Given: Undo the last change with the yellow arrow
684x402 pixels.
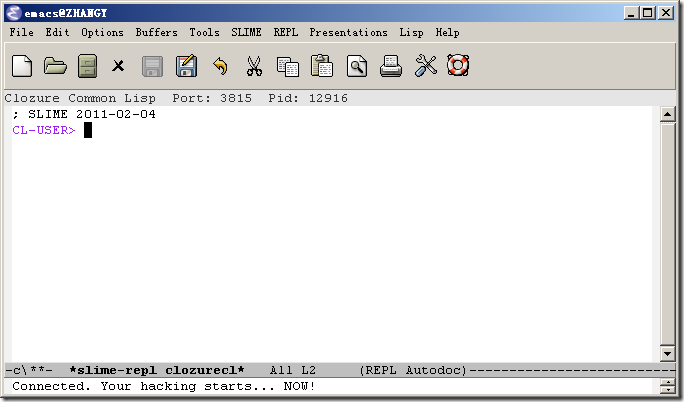Looking at the screenshot, I should pos(220,66).
